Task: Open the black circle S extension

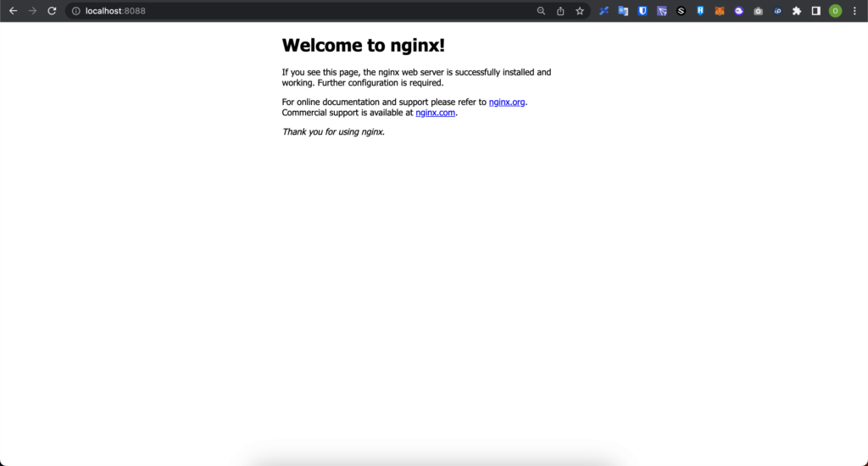Action: [x=681, y=11]
